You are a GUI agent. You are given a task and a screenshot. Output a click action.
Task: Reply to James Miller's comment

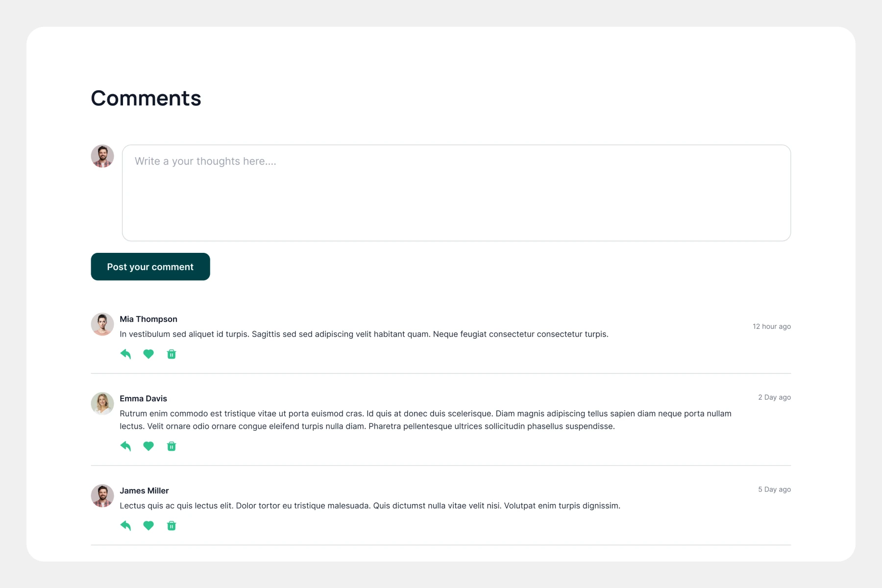(125, 526)
